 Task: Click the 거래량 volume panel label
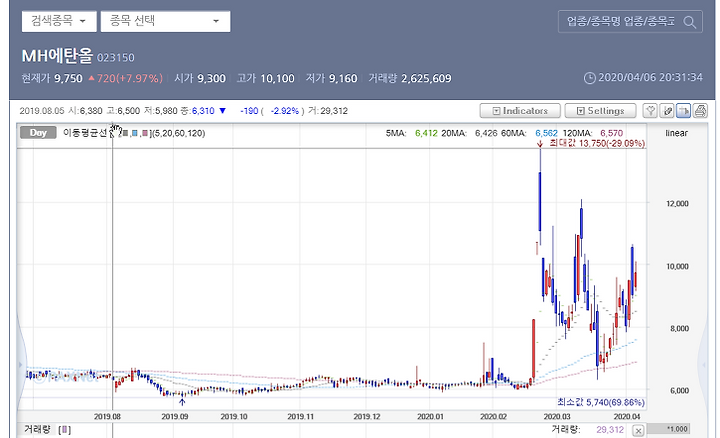coord(37,430)
